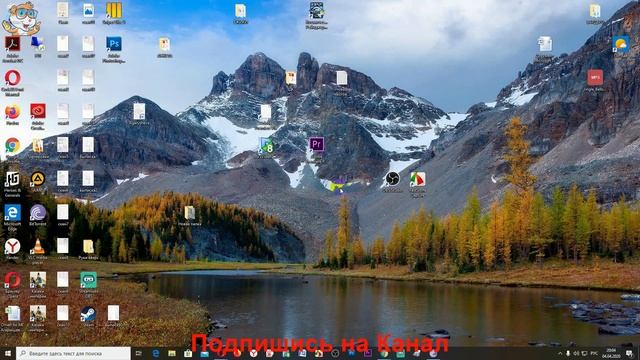Open the network computer shortcut near Acrobat

click(x=38, y=44)
